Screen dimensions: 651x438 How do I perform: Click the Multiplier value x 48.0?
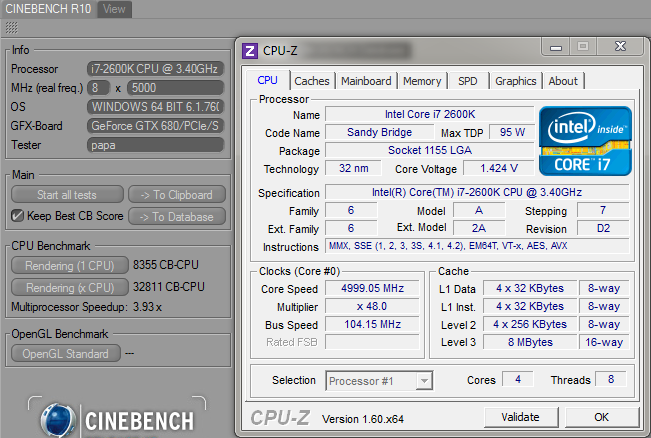(372, 306)
